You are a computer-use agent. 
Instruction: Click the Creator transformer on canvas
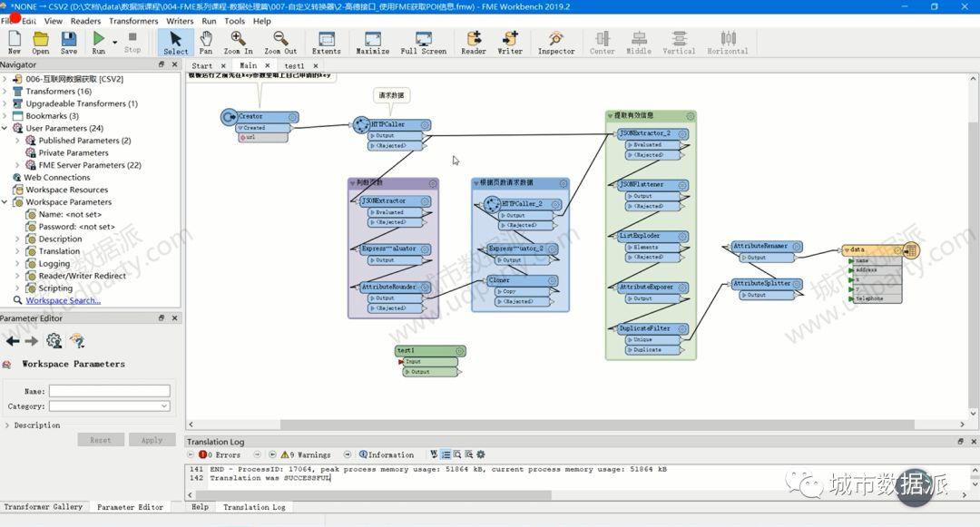[x=260, y=117]
